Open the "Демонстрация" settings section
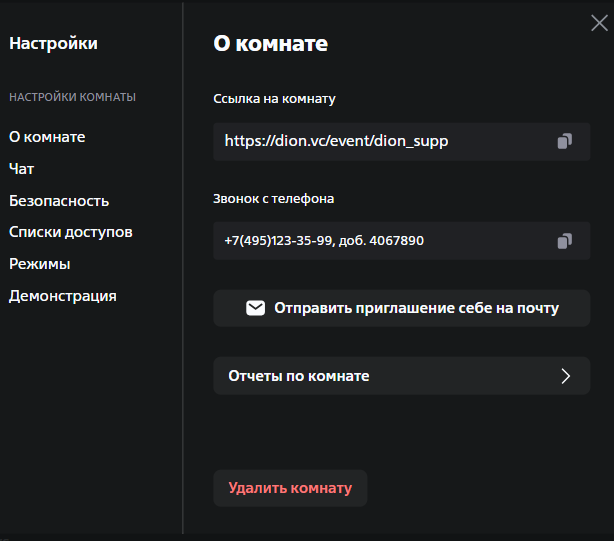Image resolution: width=614 pixels, height=541 pixels. (x=63, y=296)
